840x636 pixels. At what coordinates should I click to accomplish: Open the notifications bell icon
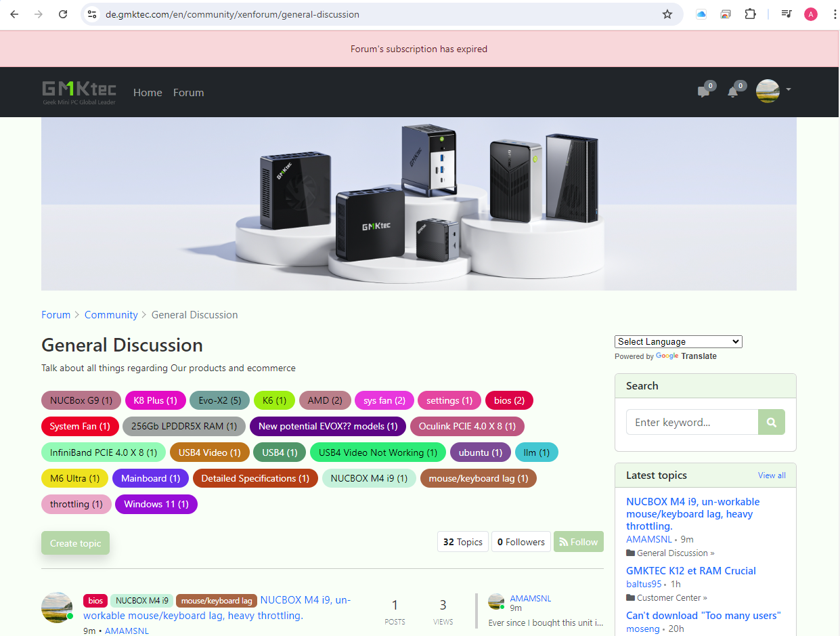point(732,92)
